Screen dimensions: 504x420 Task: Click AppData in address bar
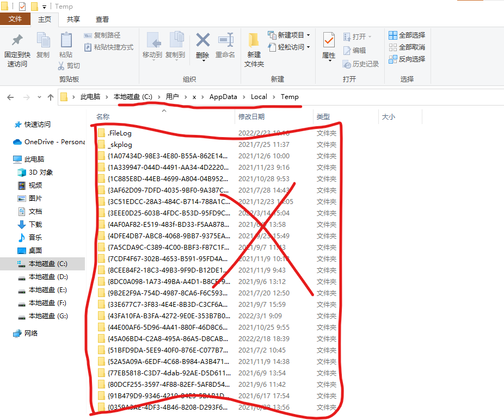coord(223,97)
